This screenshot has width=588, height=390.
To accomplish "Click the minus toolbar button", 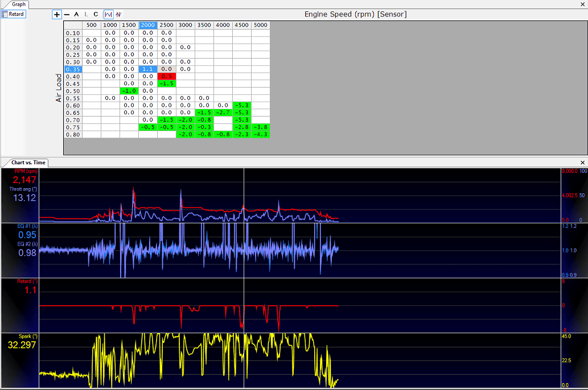I will pos(67,15).
